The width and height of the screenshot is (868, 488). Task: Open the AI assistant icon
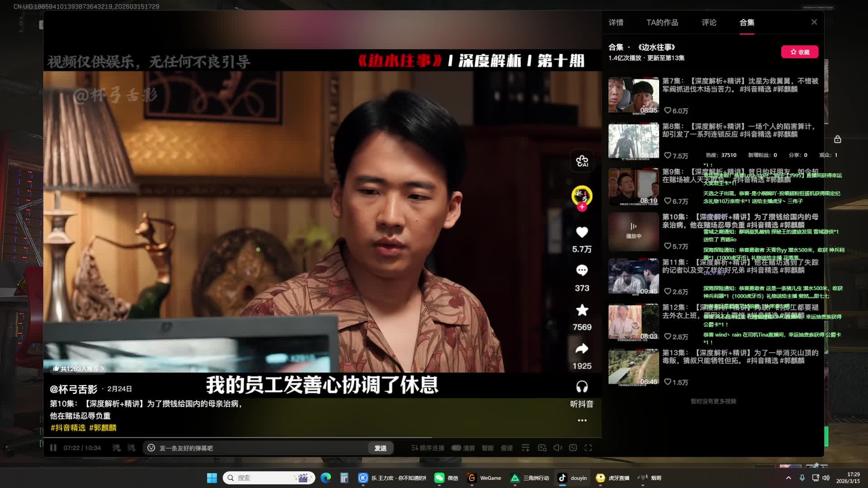(x=582, y=161)
